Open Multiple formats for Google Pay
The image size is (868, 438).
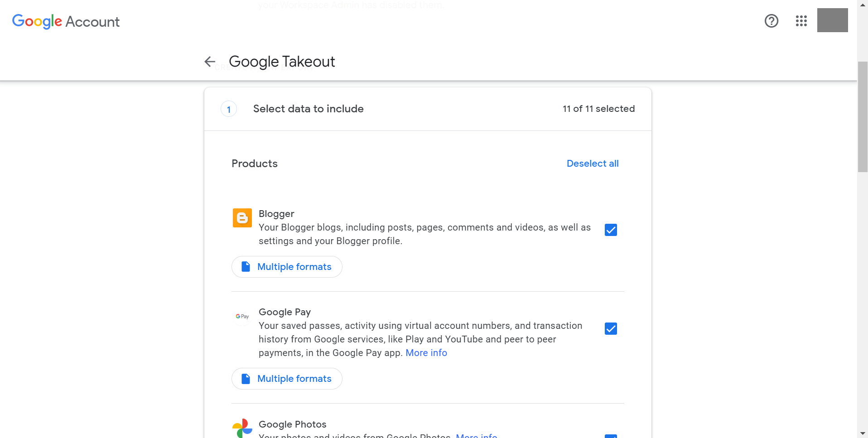[287, 379]
